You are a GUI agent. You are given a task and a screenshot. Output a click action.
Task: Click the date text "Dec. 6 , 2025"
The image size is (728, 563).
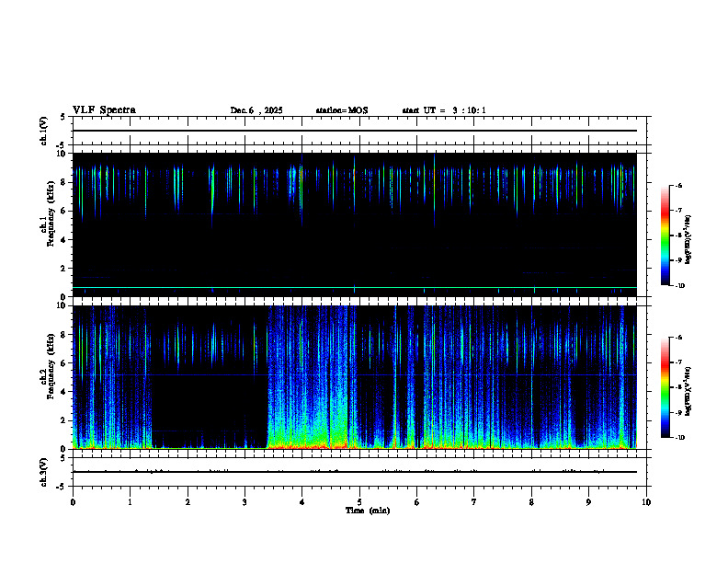tap(256, 110)
